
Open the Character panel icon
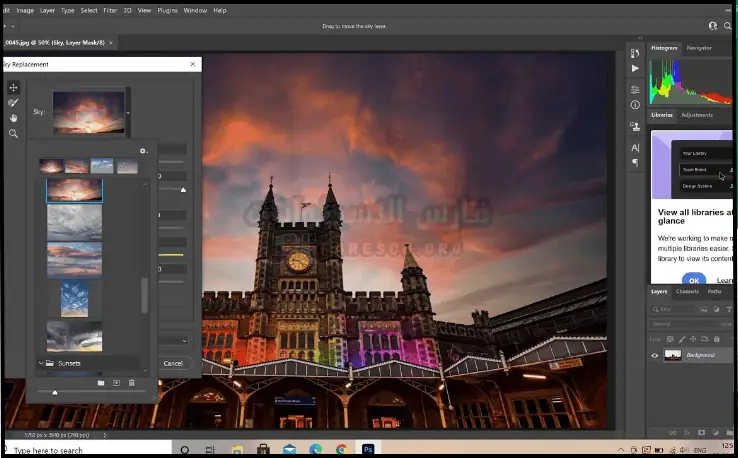pyautogui.click(x=635, y=147)
